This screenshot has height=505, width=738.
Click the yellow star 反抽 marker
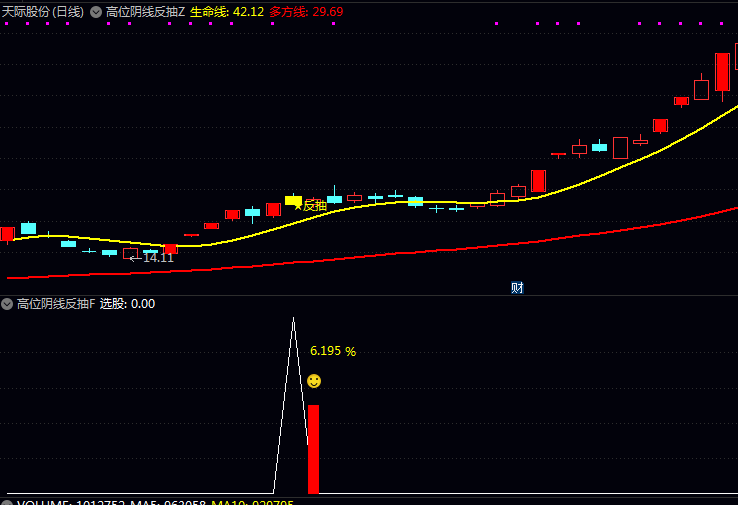[x=310, y=206]
